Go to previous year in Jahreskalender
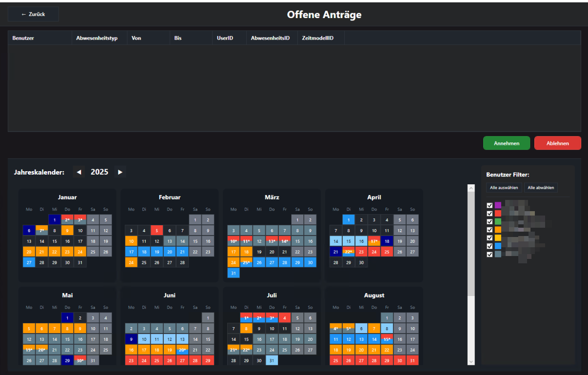Screen dimensions: 588x375 78,172
